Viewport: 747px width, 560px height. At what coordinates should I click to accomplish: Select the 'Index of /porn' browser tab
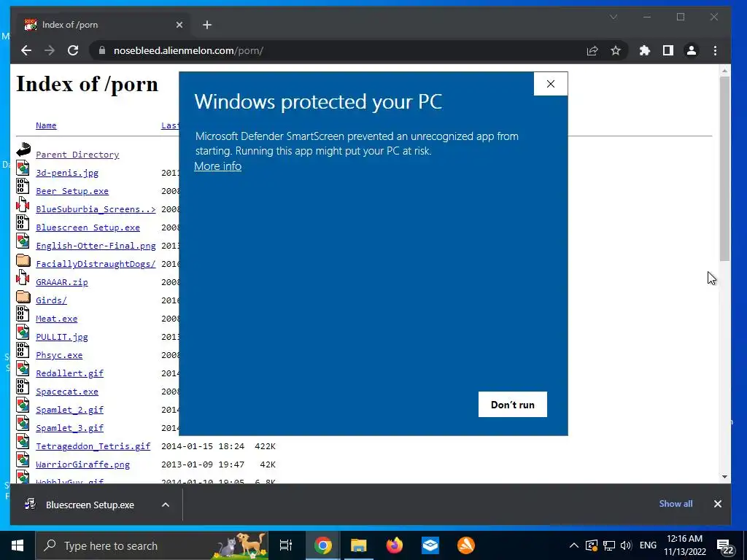pos(104,25)
